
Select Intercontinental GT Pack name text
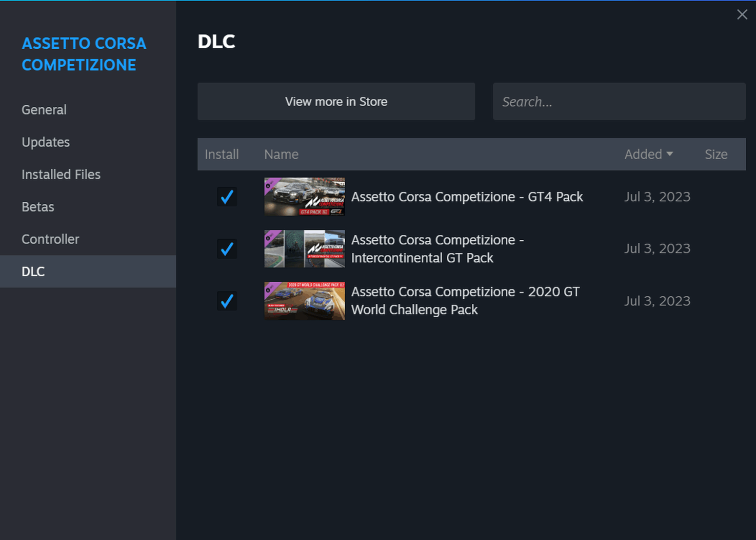coord(437,249)
